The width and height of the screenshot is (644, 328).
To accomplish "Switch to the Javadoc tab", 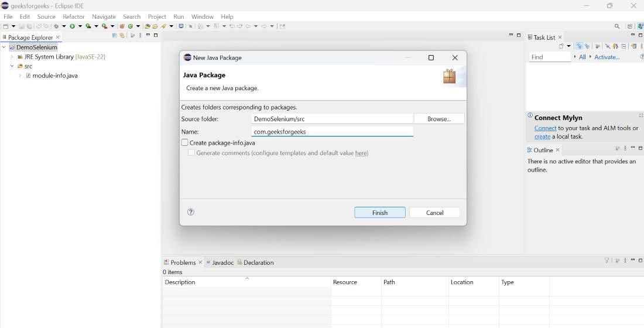I will coord(220,262).
